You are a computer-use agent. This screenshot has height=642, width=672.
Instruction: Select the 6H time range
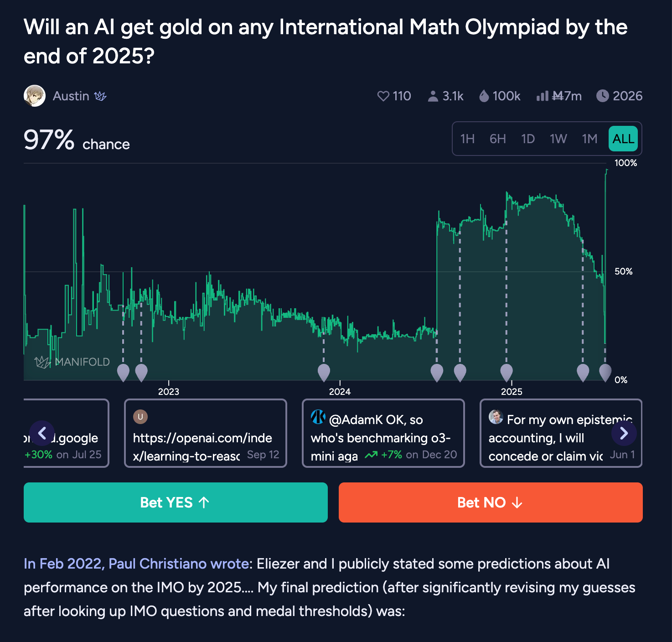click(x=497, y=139)
